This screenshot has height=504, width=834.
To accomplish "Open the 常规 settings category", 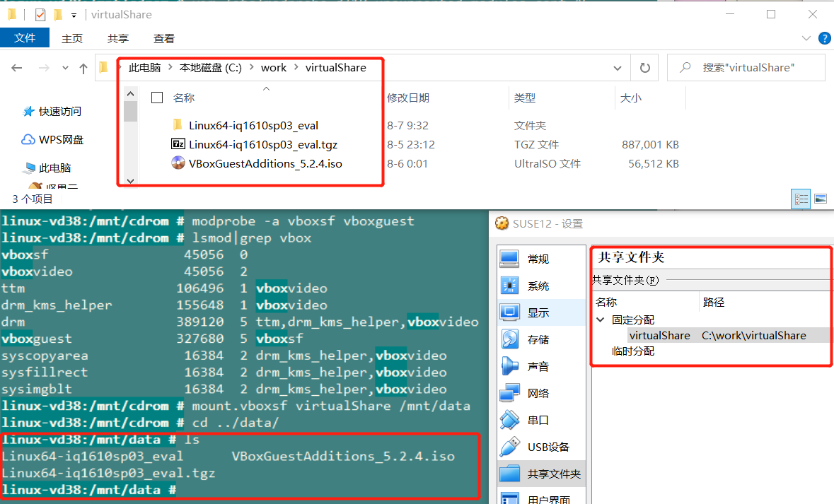I will (x=541, y=259).
